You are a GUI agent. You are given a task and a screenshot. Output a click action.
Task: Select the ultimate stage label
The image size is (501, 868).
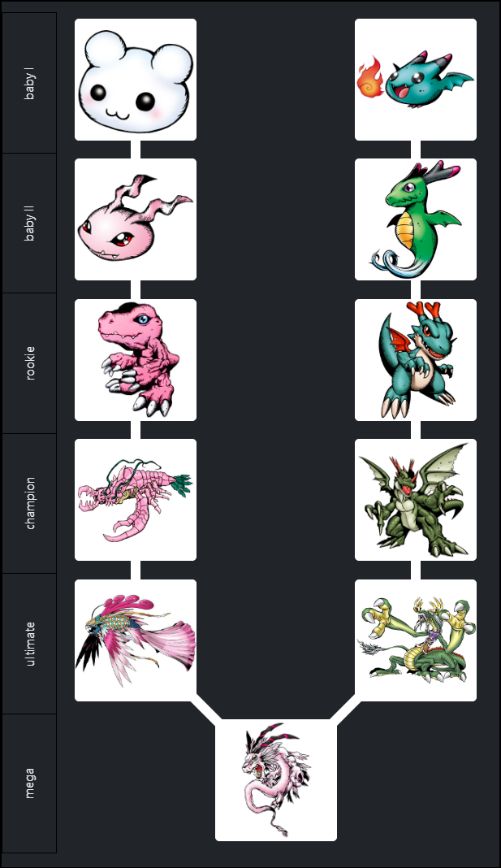point(29,644)
